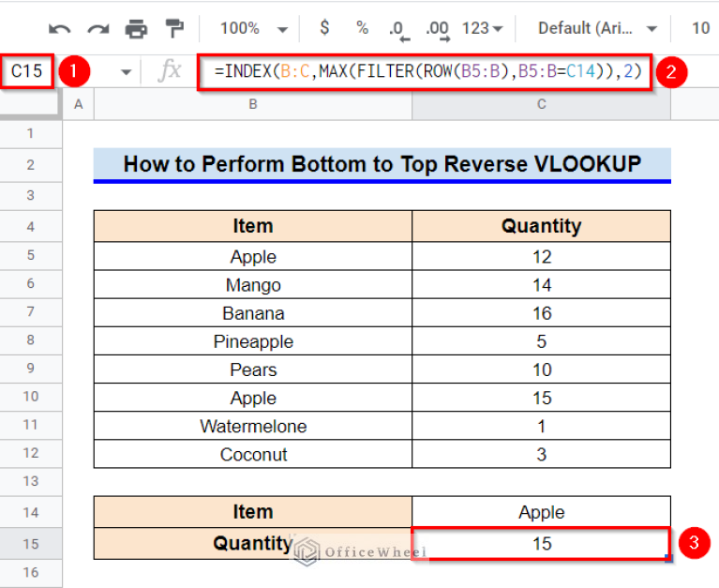This screenshot has width=719, height=588.
Task: Decrease decimal places icon
Action: click(x=398, y=30)
